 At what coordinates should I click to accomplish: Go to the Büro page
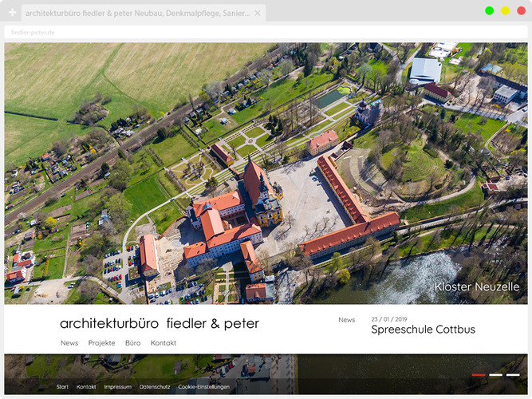(x=132, y=343)
